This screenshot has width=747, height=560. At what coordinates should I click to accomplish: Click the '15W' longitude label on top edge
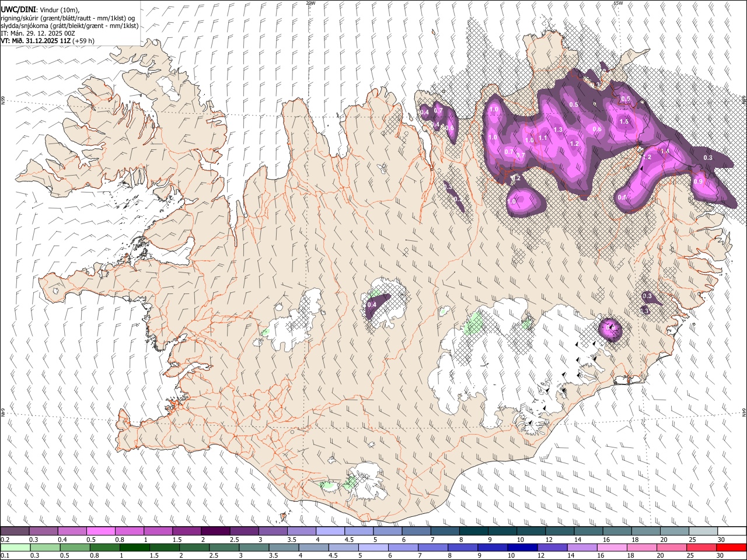click(x=618, y=3)
